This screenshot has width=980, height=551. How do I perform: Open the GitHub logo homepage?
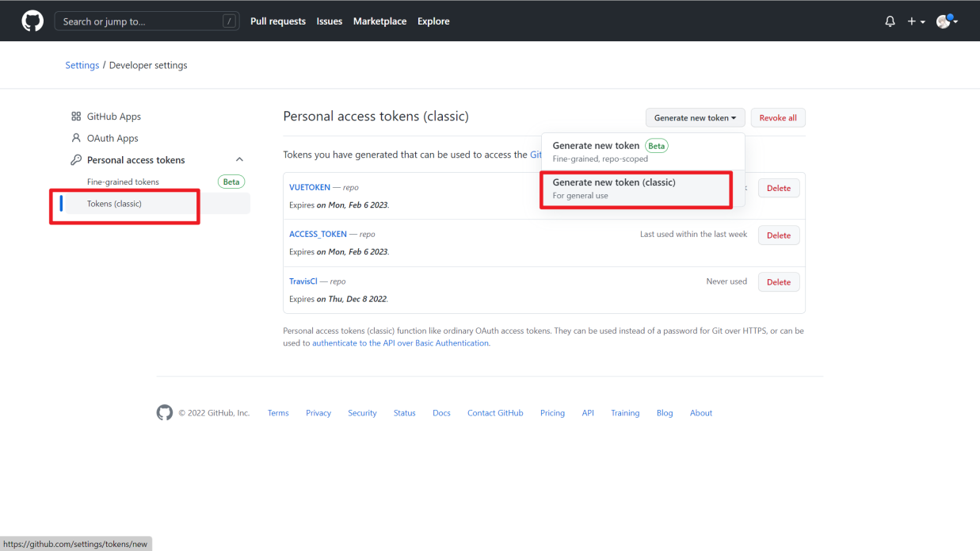(x=32, y=21)
